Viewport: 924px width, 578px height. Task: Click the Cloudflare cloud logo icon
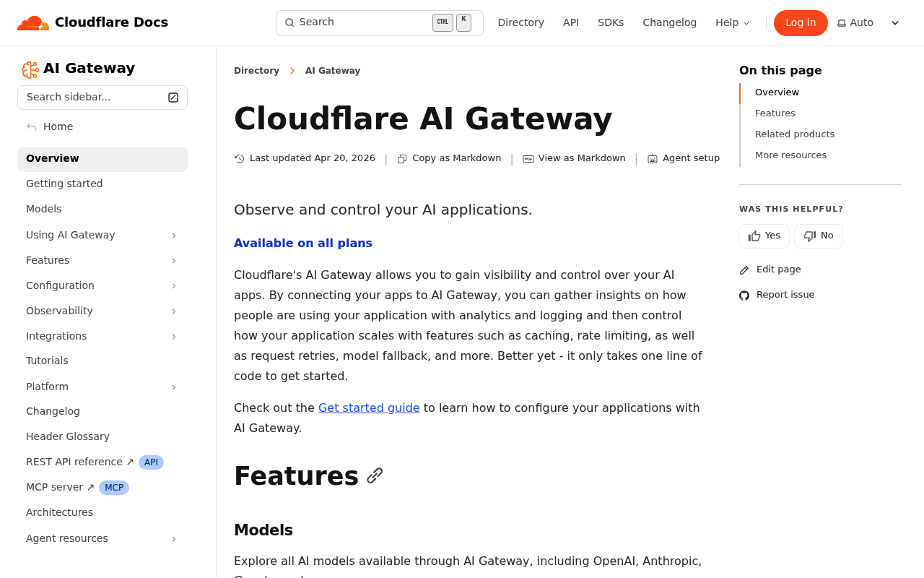click(33, 22)
